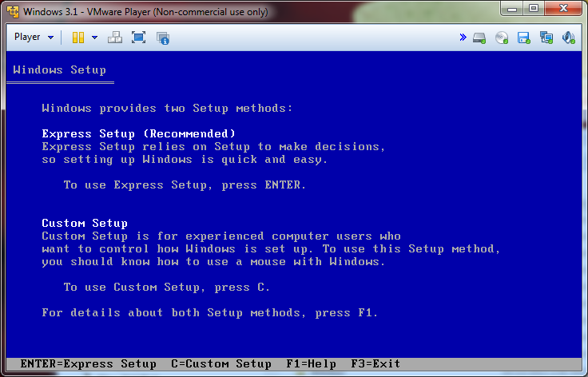Click the Send Ctrl+Alt+Del icon

(115, 38)
